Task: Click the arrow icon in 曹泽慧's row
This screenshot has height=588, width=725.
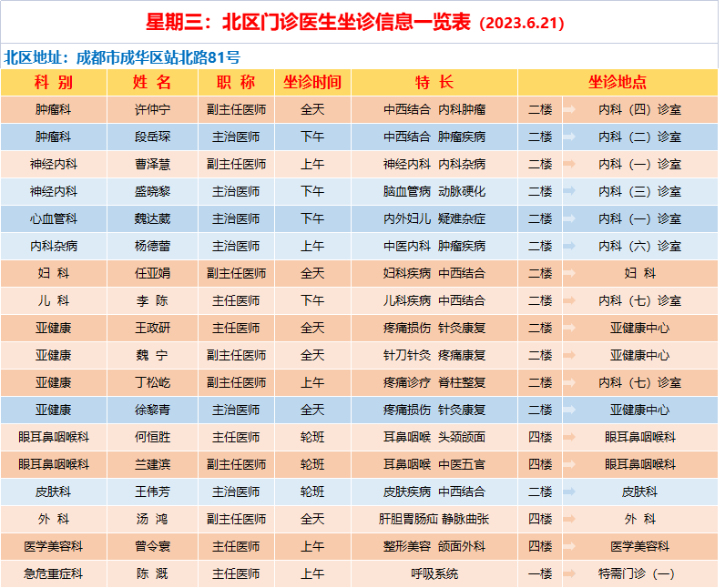Action: 569,164
